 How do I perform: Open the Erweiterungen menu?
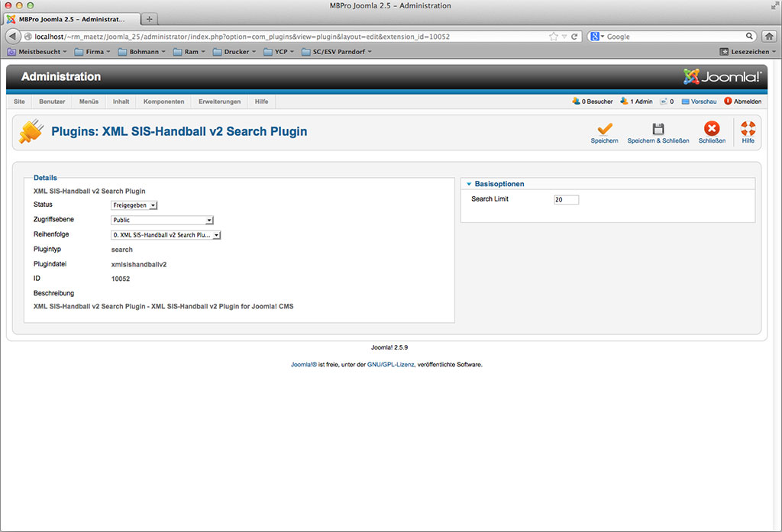[219, 102]
